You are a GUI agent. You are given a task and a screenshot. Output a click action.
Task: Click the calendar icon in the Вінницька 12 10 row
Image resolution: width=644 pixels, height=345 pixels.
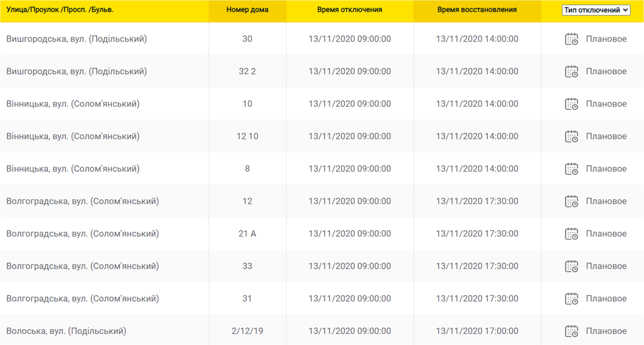(571, 137)
